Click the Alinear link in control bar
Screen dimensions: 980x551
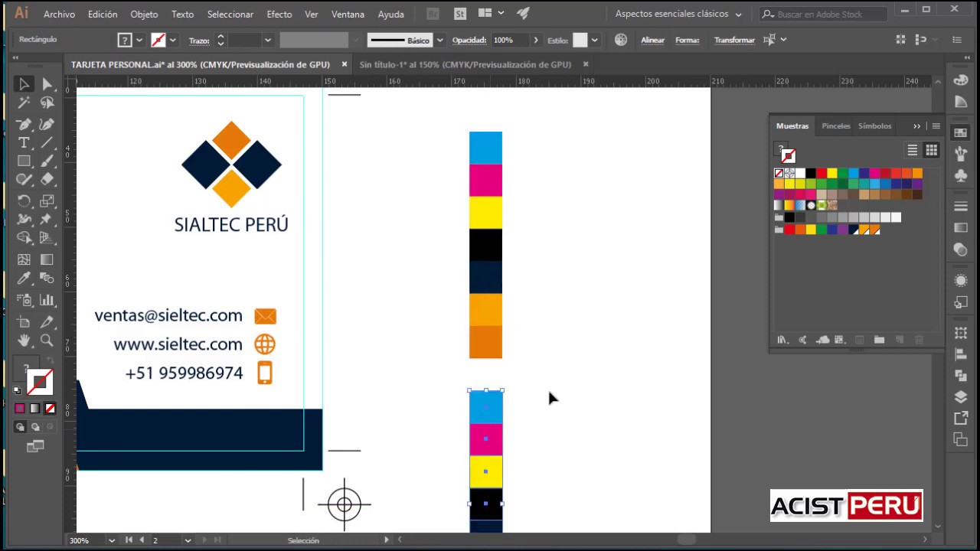pyautogui.click(x=652, y=40)
